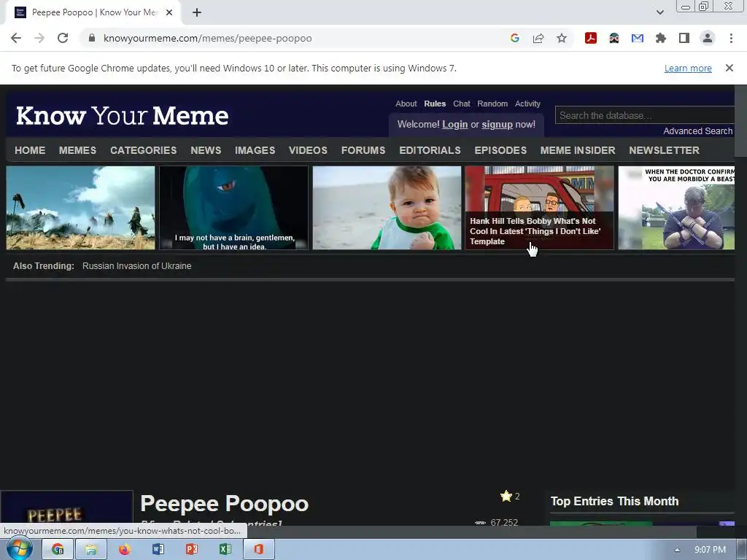Open the VIDEOS menu item

309,150
